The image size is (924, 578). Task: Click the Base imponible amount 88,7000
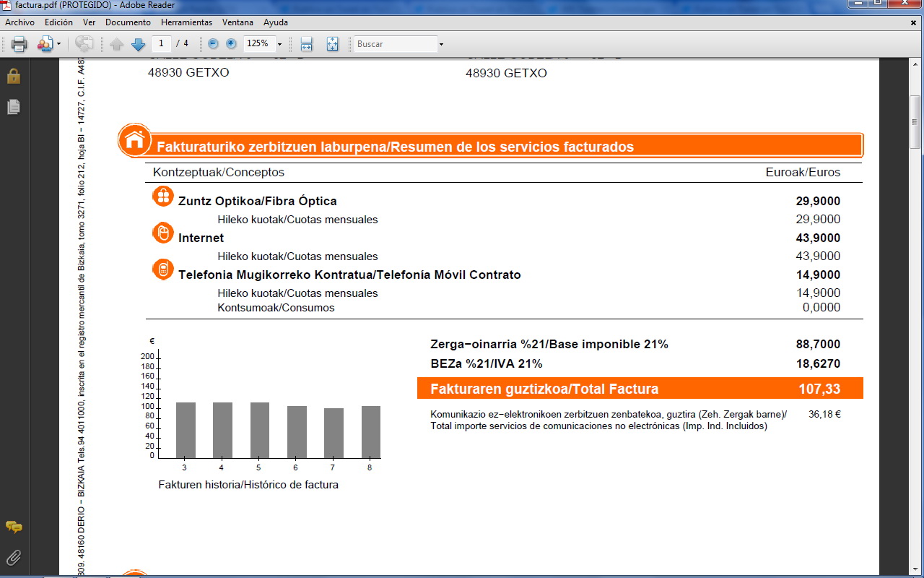818,345
